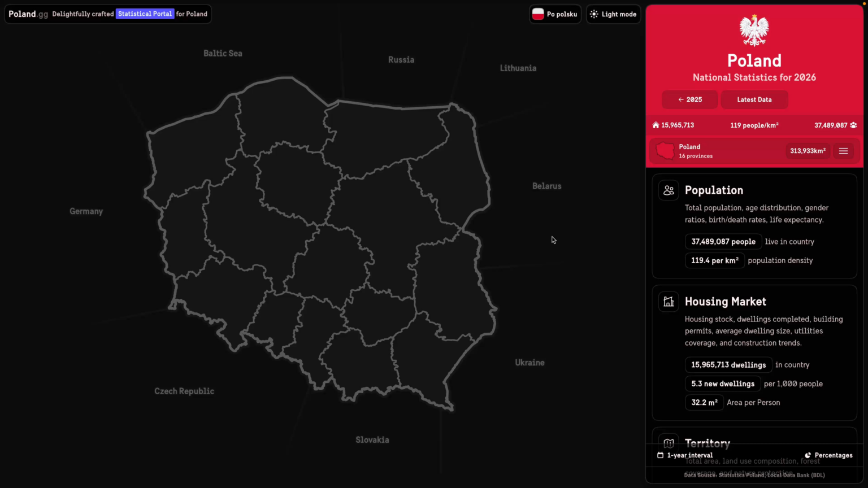Click the Polish flag icon on Po polsku
The width and height of the screenshot is (868, 488).
point(537,14)
